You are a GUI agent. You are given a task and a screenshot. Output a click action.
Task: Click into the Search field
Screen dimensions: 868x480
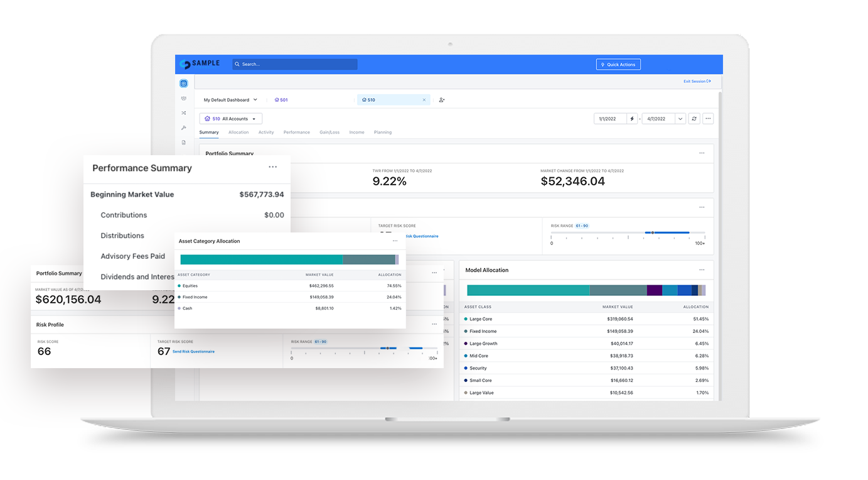pos(294,64)
